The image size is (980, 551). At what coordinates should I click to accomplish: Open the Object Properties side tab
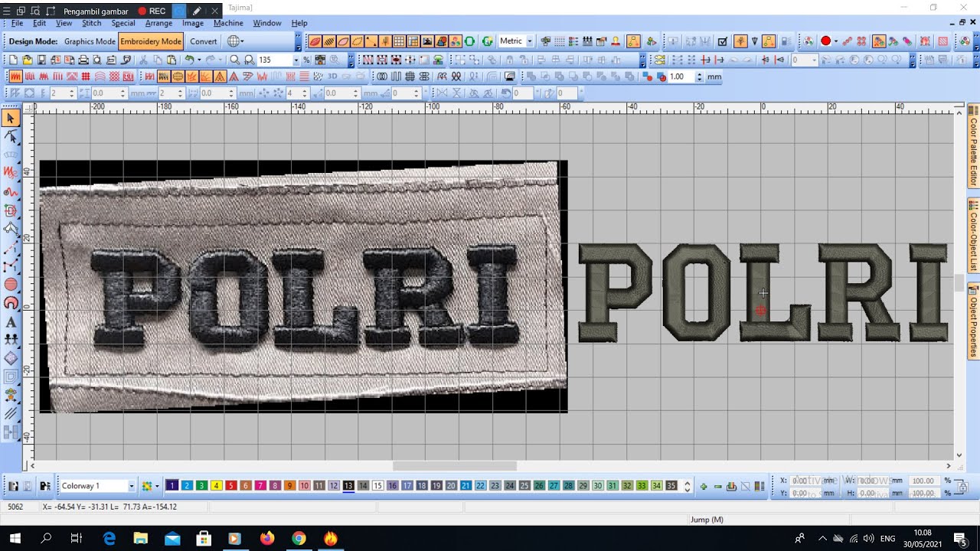[973, 320]
